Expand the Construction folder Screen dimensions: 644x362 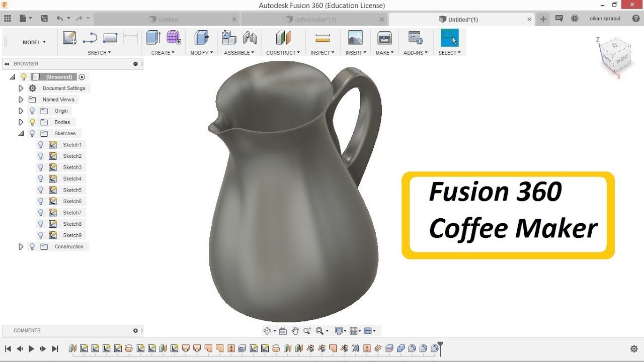pyautogui.click(x=21, y=246)
